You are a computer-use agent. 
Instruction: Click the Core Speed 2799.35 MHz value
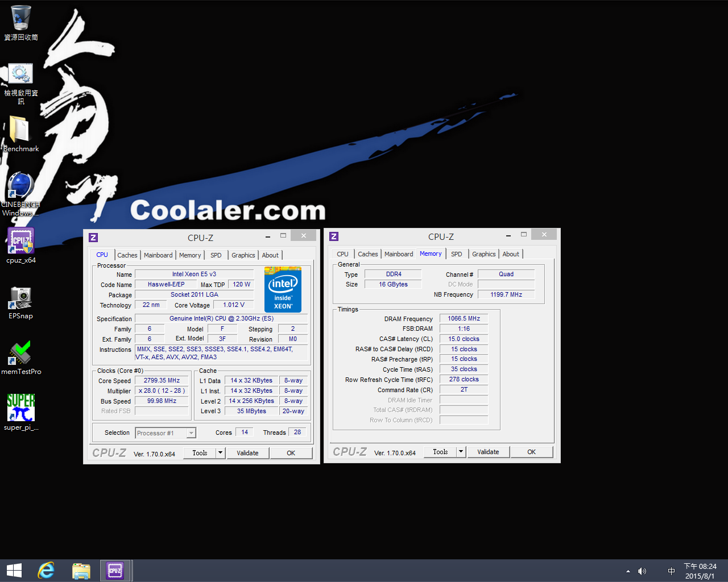(162, 381)
